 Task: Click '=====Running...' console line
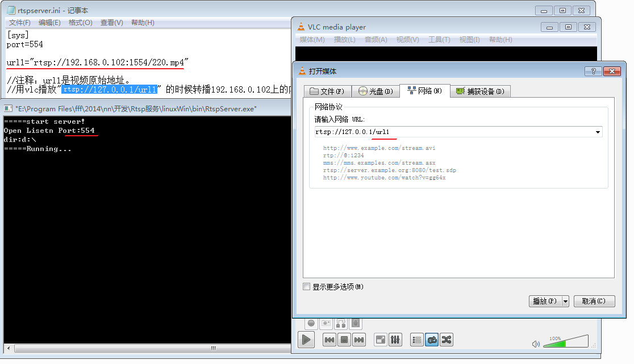point(37,149)
